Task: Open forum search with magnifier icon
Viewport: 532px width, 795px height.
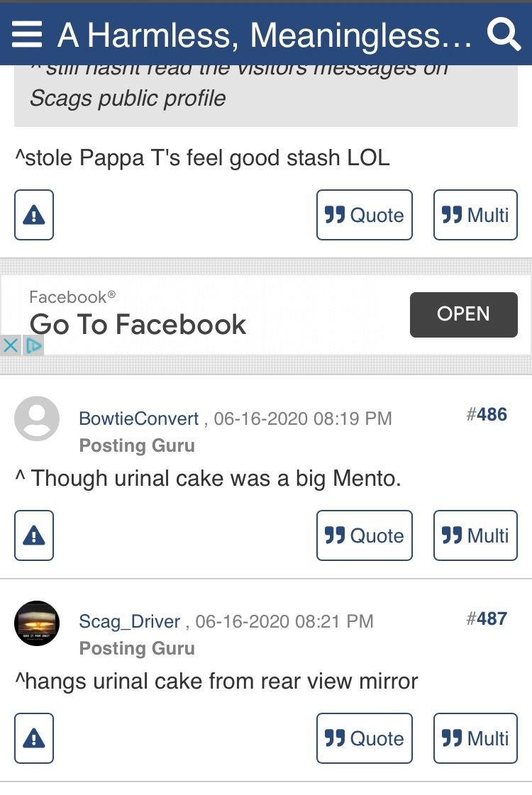Action: click(504, 35)
